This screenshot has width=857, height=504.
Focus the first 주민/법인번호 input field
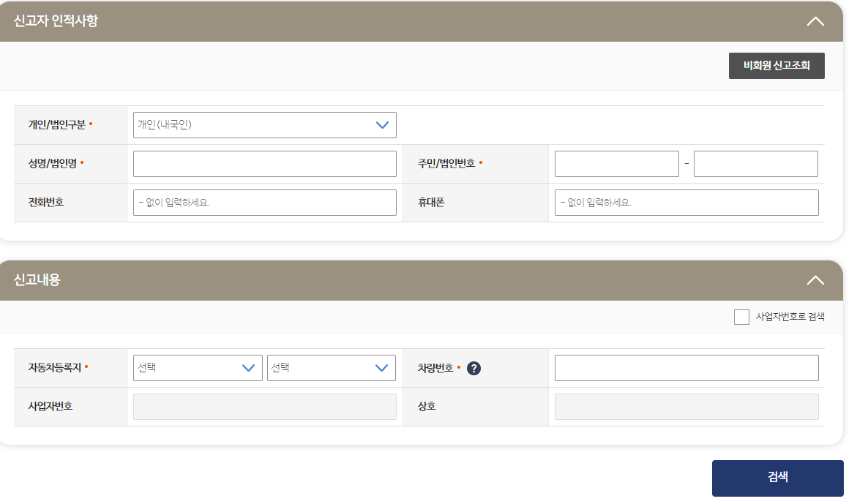pos(616,164)
